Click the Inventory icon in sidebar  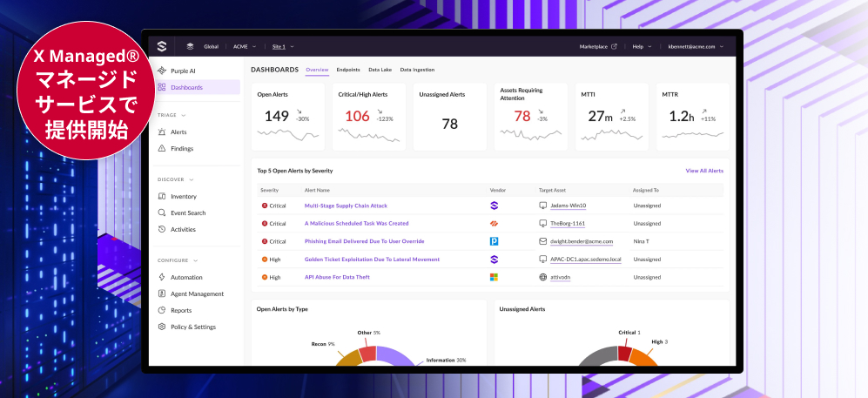162,197
